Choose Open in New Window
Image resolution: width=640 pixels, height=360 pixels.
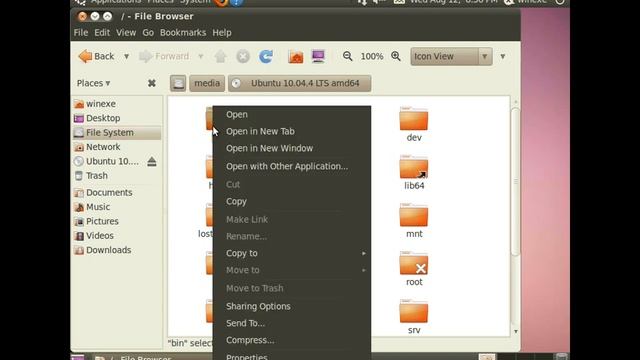[x=292, y=148]
